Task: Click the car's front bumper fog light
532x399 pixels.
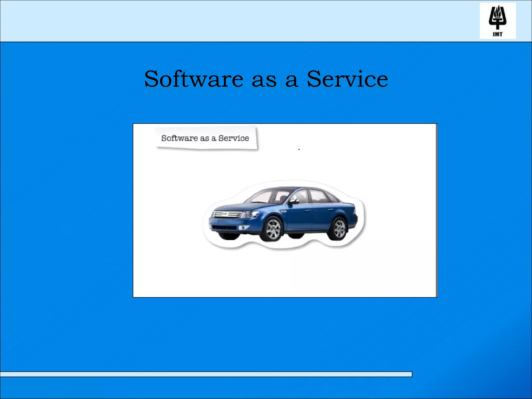Action: (243, 228)
